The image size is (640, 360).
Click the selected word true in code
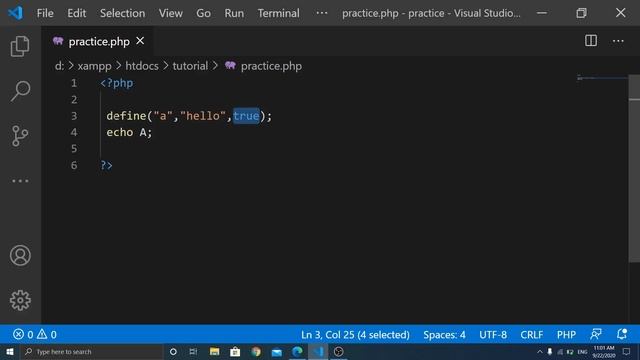pos(246,116)
